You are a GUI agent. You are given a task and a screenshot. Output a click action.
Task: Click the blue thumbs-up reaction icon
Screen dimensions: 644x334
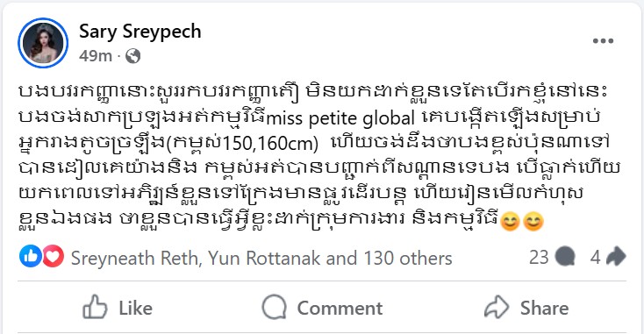pyautogui.click(x=31, y=257)
